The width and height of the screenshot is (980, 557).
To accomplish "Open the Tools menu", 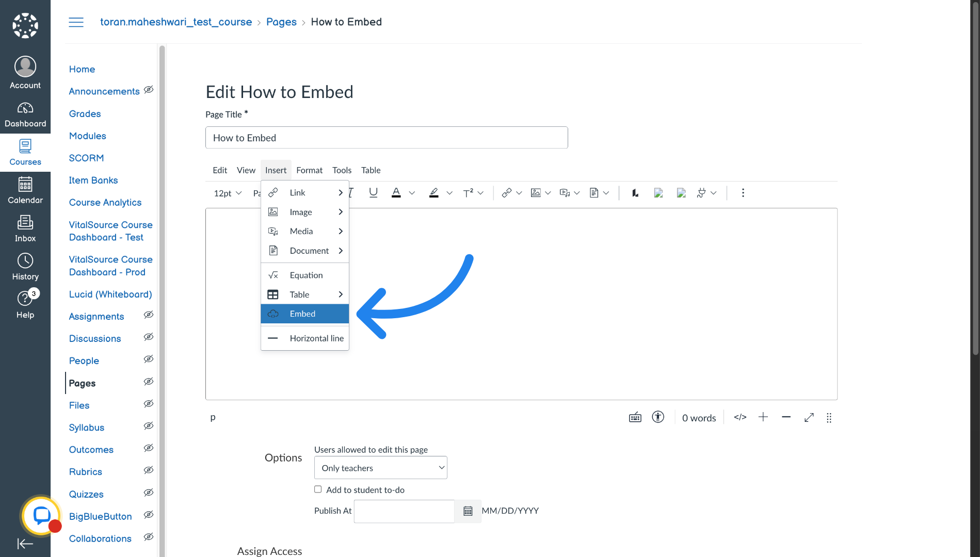I will coord(342,170).
